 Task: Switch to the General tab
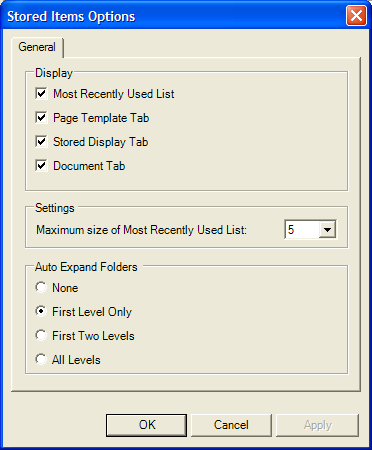37,47
